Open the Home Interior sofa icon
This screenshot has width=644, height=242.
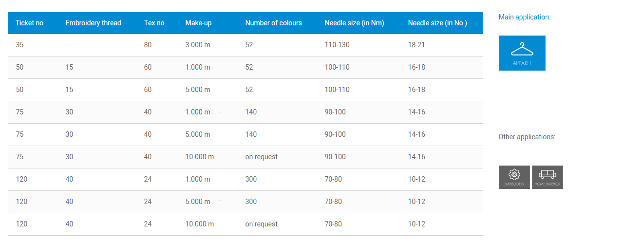click(547, 177)
